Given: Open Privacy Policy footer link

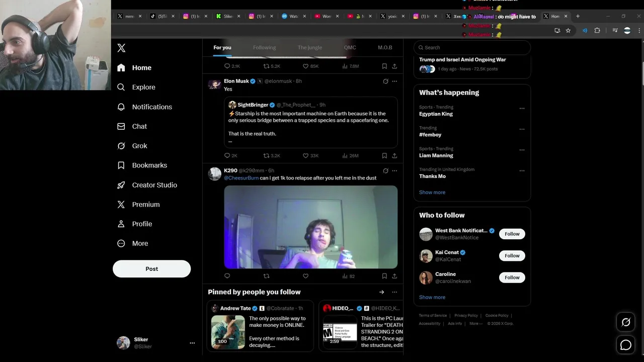Looking at the screenshot, I should pos(466,316).
